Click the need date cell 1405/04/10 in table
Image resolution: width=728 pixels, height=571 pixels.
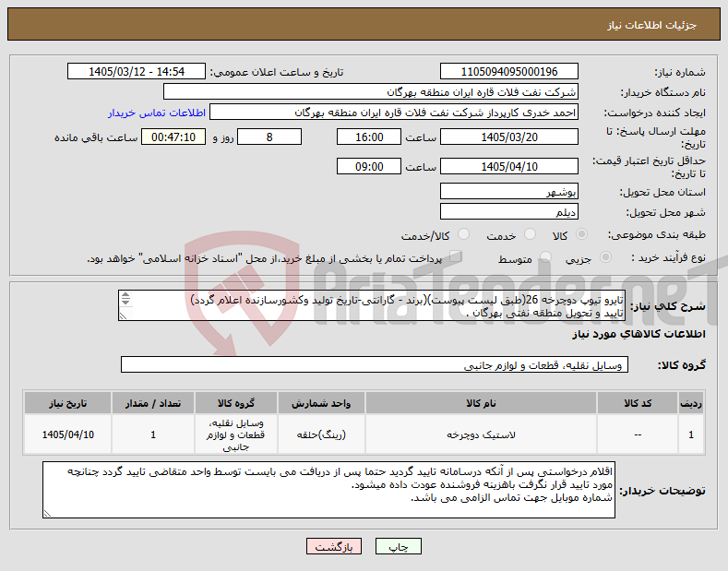pyautogui.click(x=67, y=435)
